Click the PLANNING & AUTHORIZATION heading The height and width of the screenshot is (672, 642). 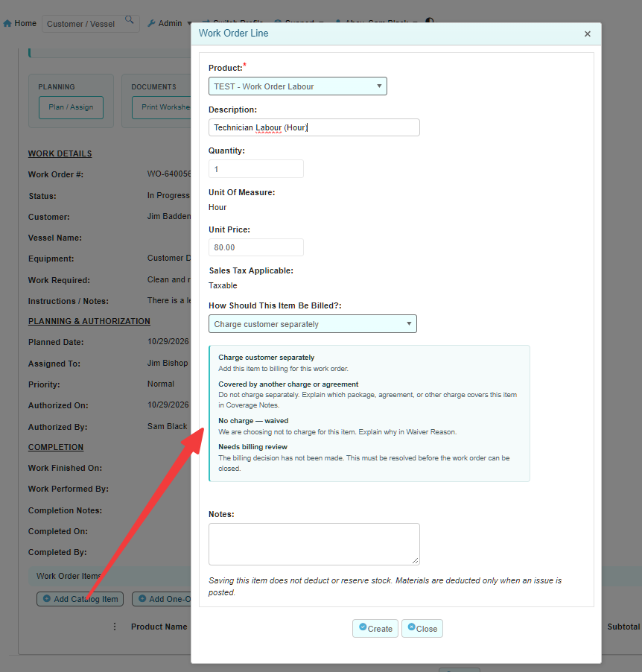pyautogui.click(x=89, y=321)
